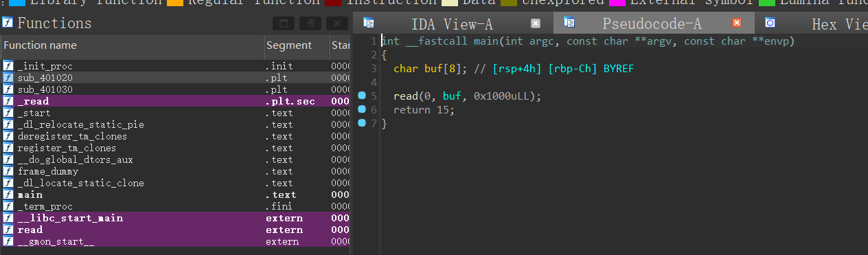Image resolution: width=868 pixels, height=255 pixels.
Task: Click the IDA View-A tab icon
Action: point(369,23)
